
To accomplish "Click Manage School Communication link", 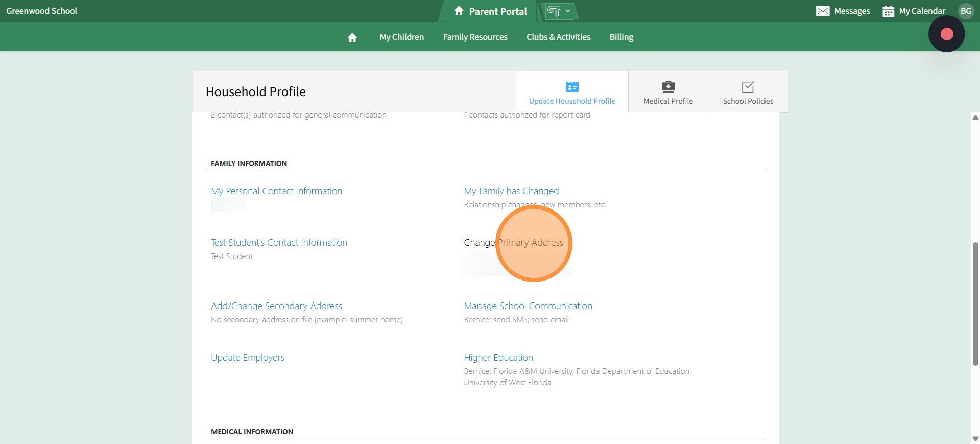I will [528, 306].
